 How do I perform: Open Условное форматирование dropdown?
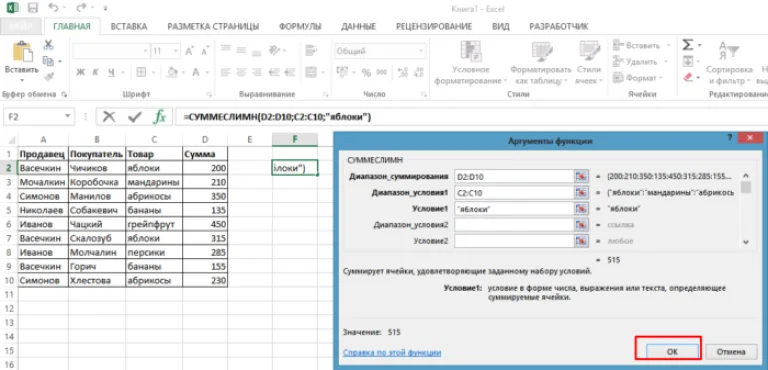(x=471, y=62)
